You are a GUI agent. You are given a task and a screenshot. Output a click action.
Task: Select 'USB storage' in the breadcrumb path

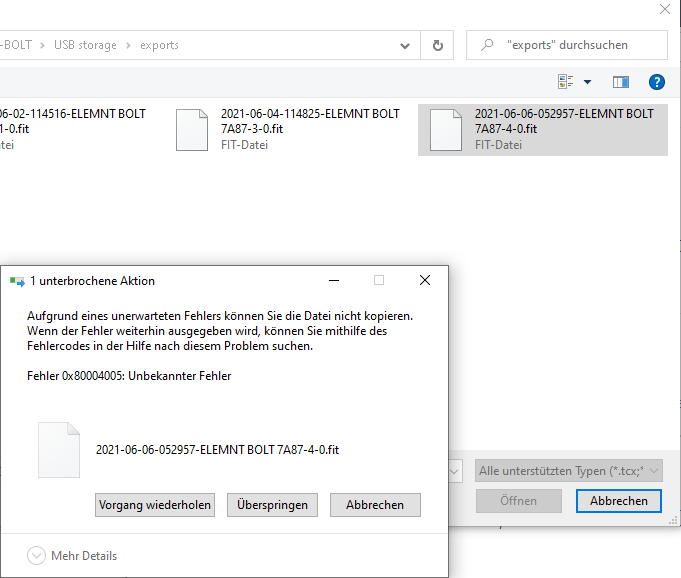pyautogui.click(x=84, y=45)
